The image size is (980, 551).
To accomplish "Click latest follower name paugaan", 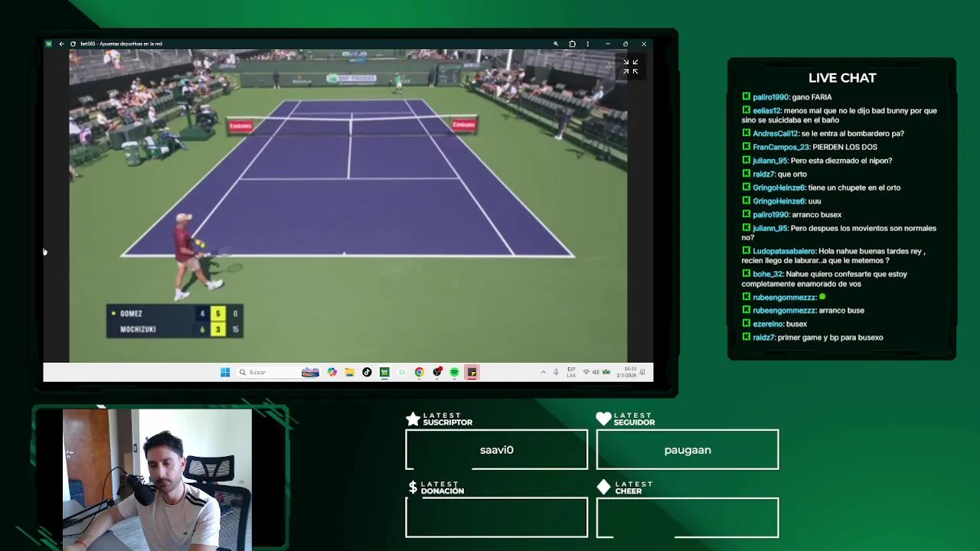I will [688, 450].
